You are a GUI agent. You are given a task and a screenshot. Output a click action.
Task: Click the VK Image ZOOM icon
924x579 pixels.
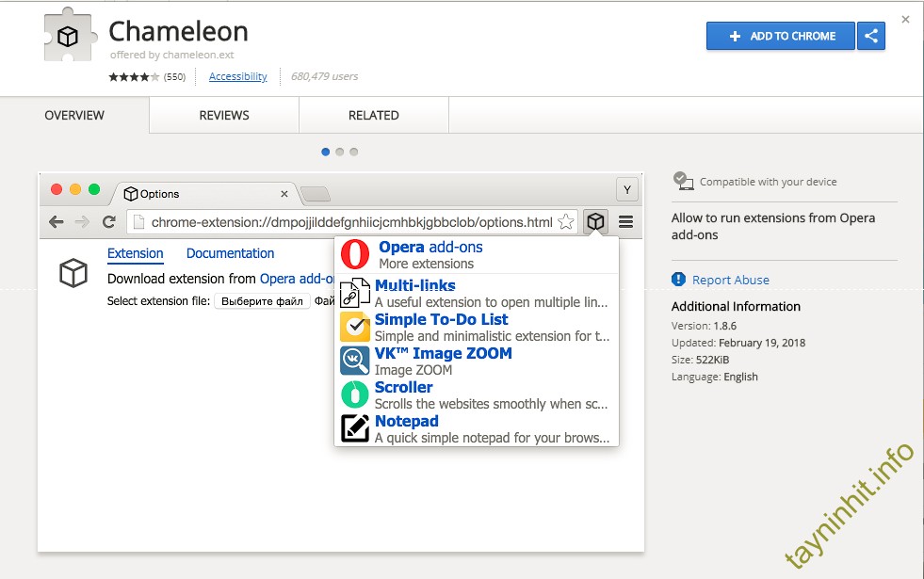click(354, 361)
